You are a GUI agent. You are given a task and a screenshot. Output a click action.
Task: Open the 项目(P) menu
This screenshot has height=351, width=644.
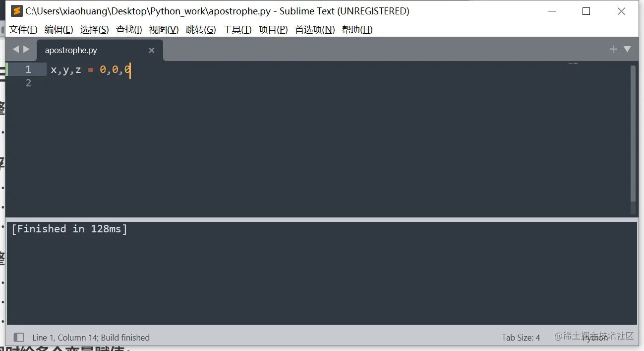(273, 30)
